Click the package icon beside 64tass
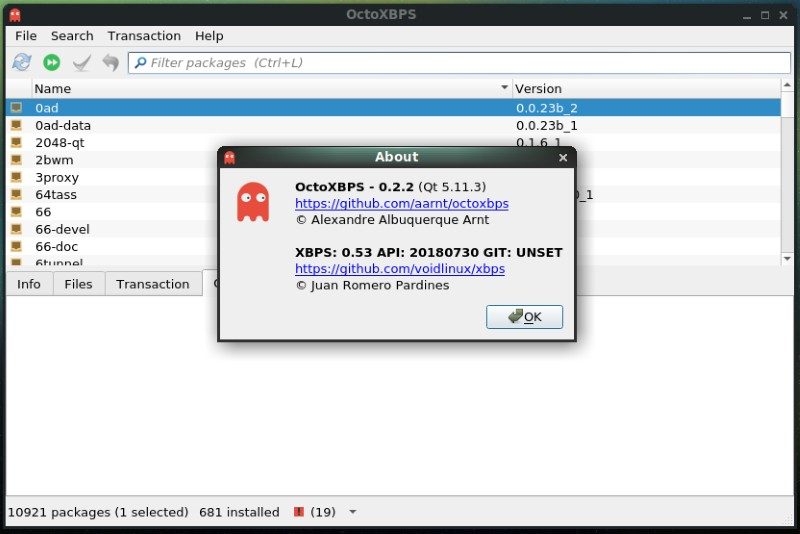This screenshot has height=534, width=800. 16,194
